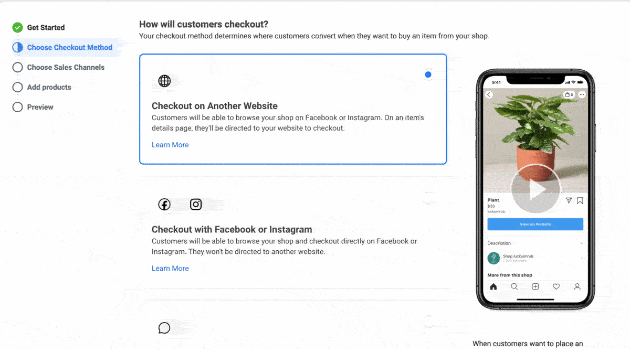
Task: Select the Checkout with Facebook or Instagram radio
Action: (428, 198)
